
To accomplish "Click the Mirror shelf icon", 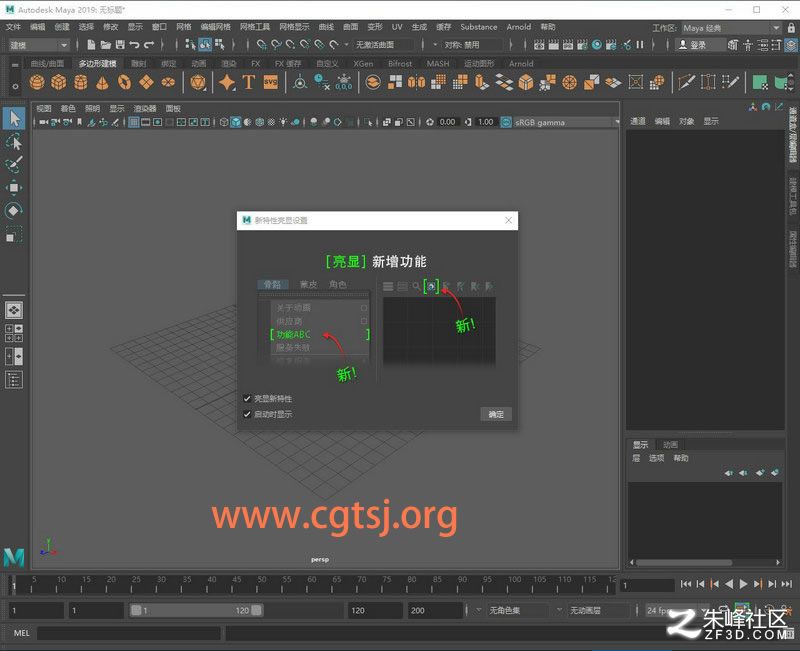I will tap(416, 82).
